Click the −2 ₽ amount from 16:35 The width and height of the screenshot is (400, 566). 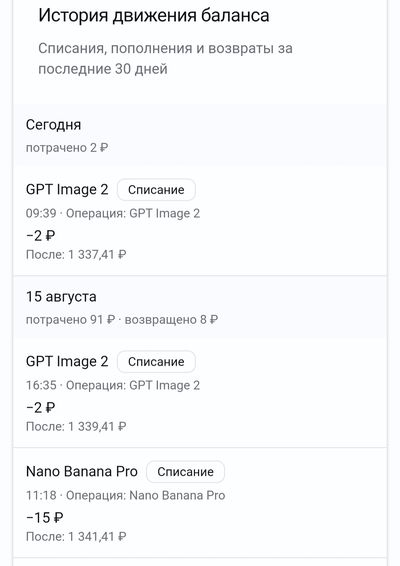coord(40,408)
